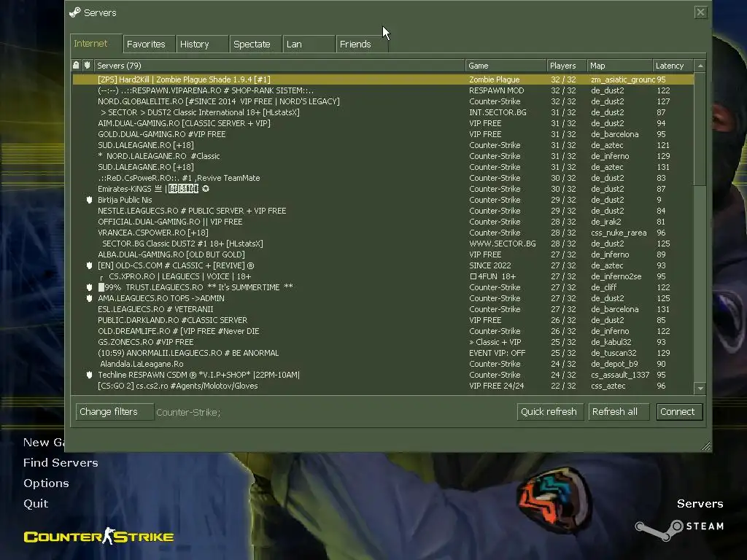The height and width of the screenshot is (560, 747).
Task: Click the password lock column header icon
Action: pos(76,65)
